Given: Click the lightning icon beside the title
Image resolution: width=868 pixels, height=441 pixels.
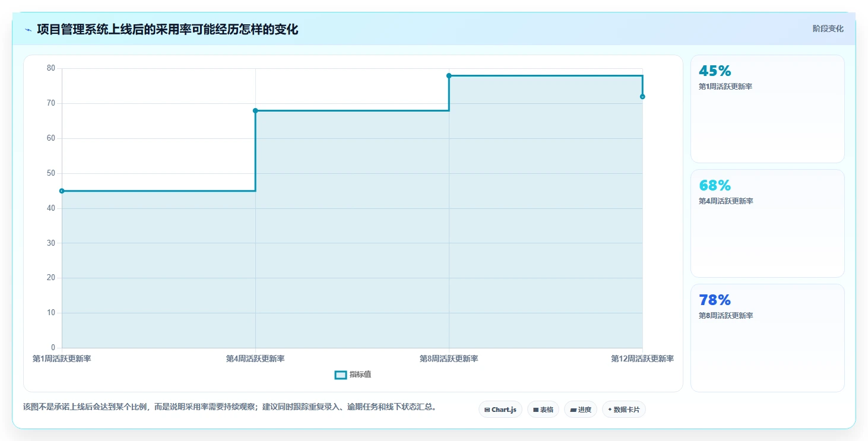Looking at the screenshot, I should 28,30.
